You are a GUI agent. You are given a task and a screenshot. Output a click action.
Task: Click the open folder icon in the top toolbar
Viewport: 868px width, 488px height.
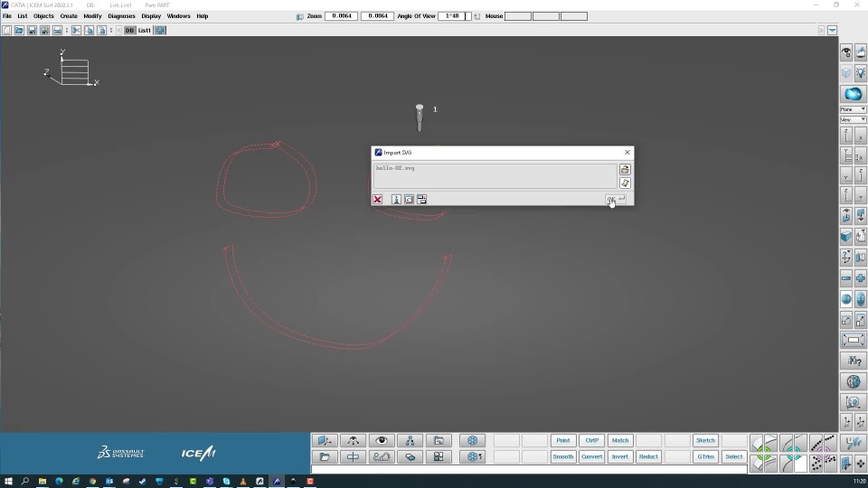(x=19, y=31)
